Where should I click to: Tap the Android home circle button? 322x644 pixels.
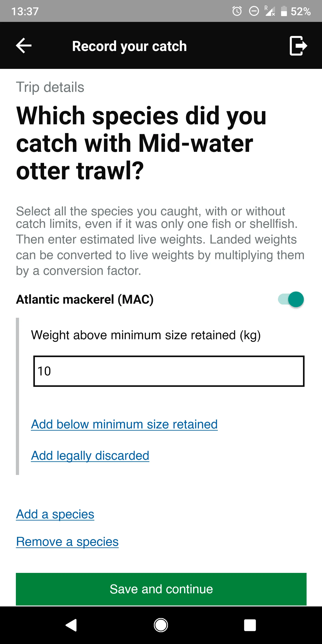coord(161,625)
